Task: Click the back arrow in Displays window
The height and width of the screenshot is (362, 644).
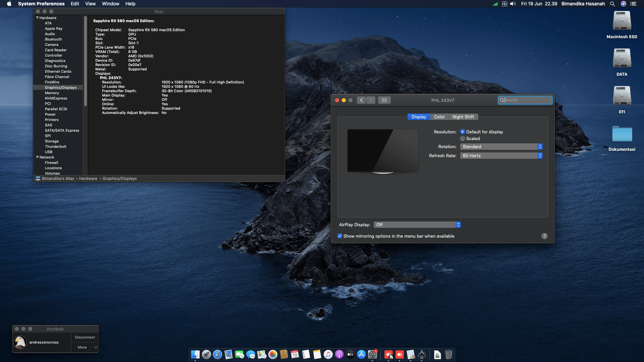Action: coord(361,100)
